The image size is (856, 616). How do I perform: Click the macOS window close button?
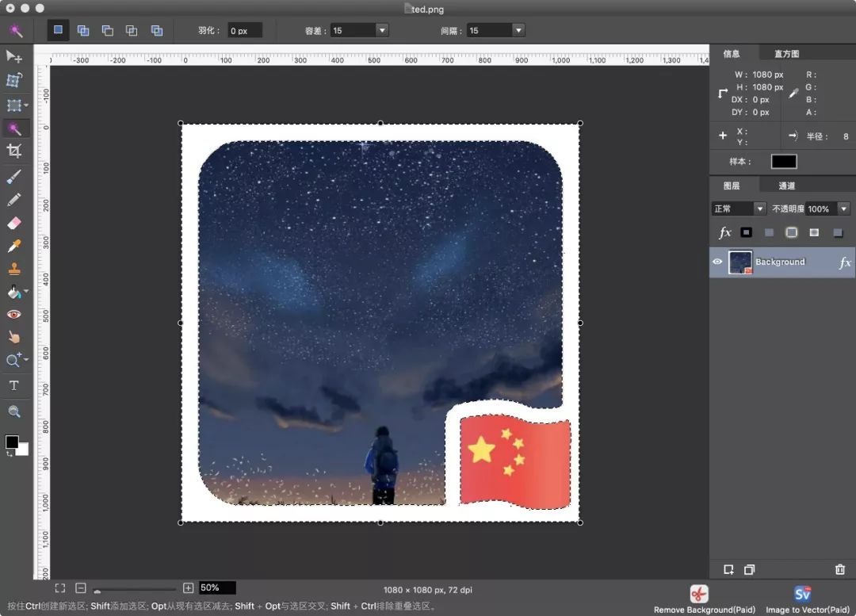pyautogui.click(x=10, y=8)
